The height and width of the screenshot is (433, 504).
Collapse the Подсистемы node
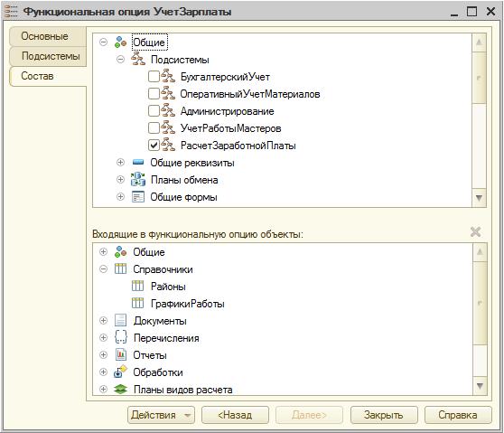(120, 59)
